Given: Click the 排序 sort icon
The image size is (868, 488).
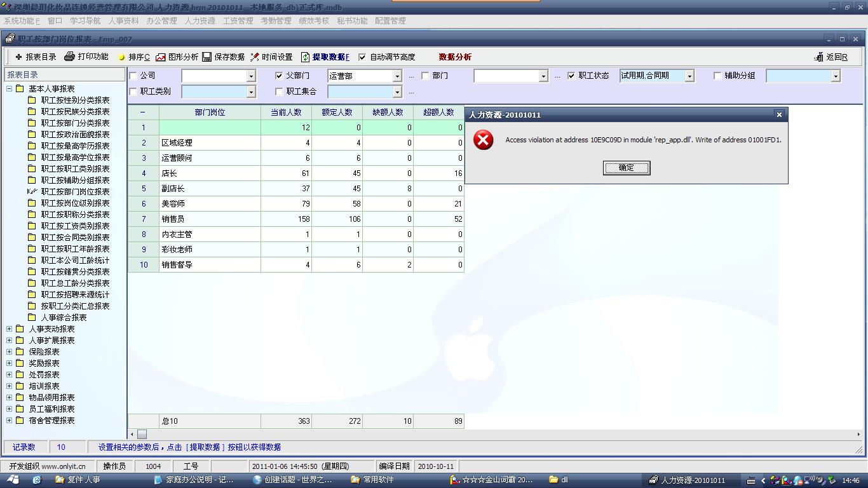Looking at the screenshot, I should tap(122, 57).
